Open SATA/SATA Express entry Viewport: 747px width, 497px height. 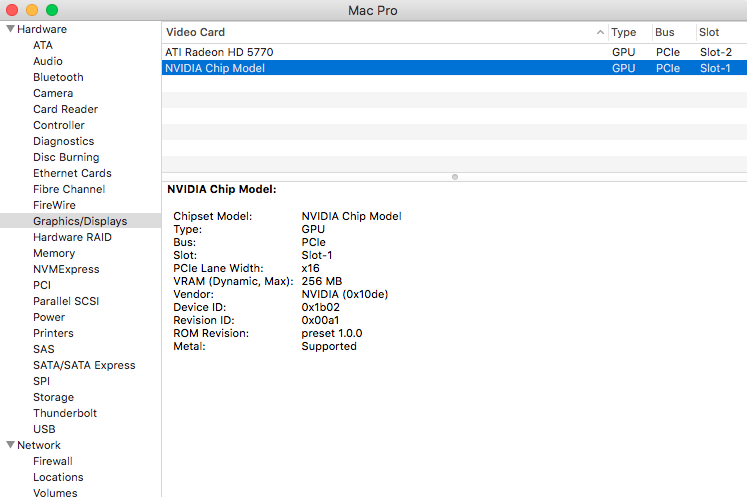pos(84,365)
